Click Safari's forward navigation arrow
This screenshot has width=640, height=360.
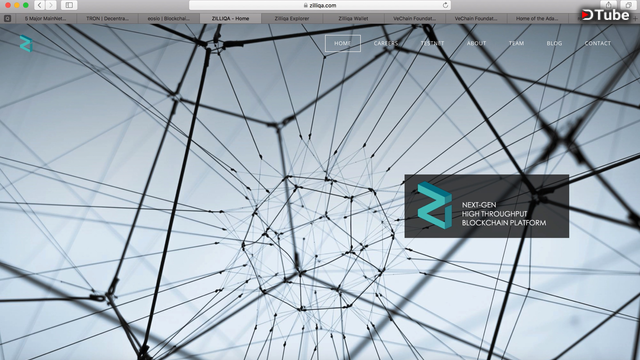[x=51, y=5]
